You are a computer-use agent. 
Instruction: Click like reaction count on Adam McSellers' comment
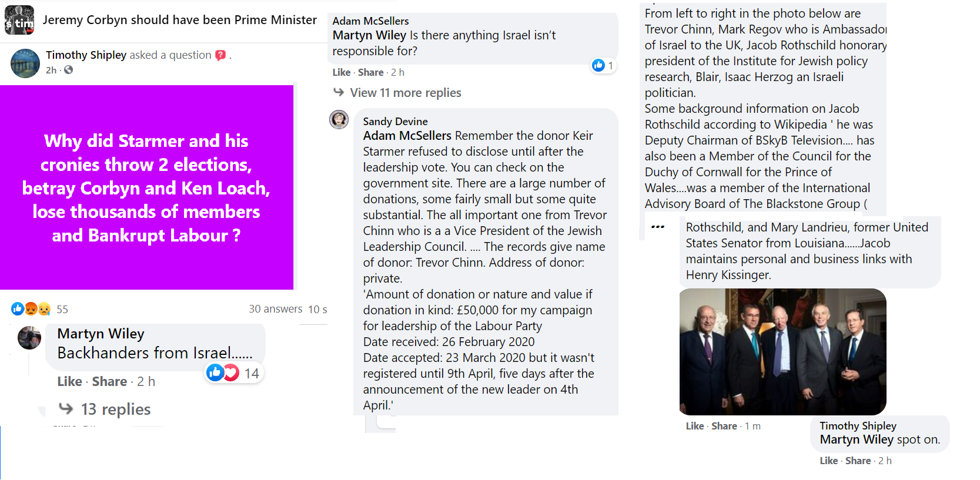point(603,65)
